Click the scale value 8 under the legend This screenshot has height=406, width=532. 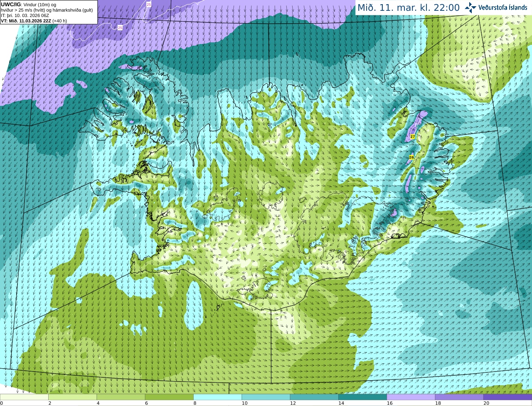[x=195, y=403]
